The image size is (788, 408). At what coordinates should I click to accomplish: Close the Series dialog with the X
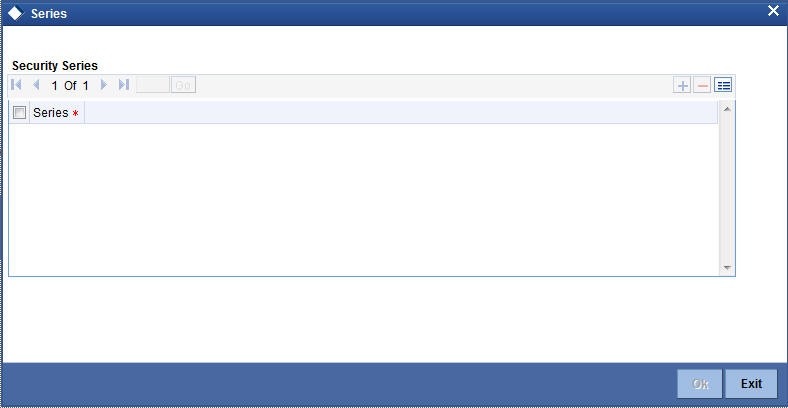click(773, 11)
